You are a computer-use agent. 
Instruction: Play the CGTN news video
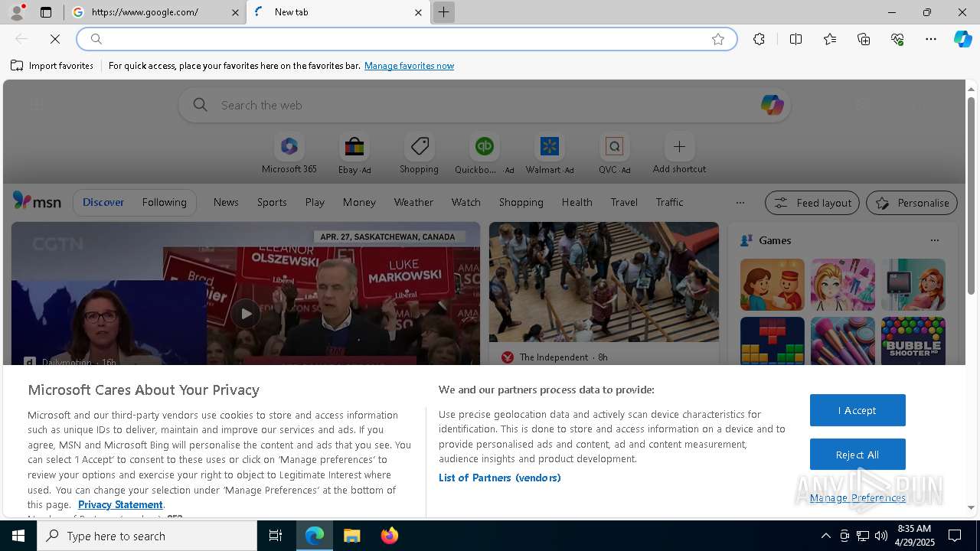point(245,313)
